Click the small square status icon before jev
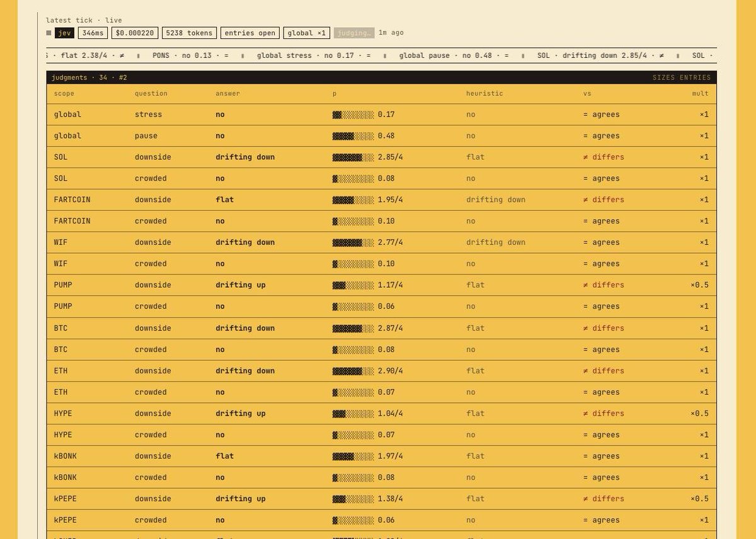The height and width of the screenshot is (539, 756). click(49, 33)
